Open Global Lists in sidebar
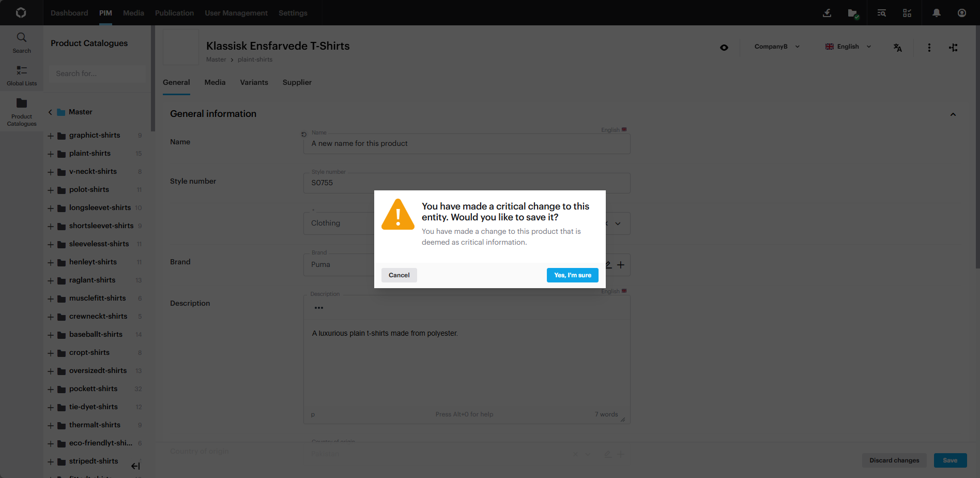 tap(22, 75)
